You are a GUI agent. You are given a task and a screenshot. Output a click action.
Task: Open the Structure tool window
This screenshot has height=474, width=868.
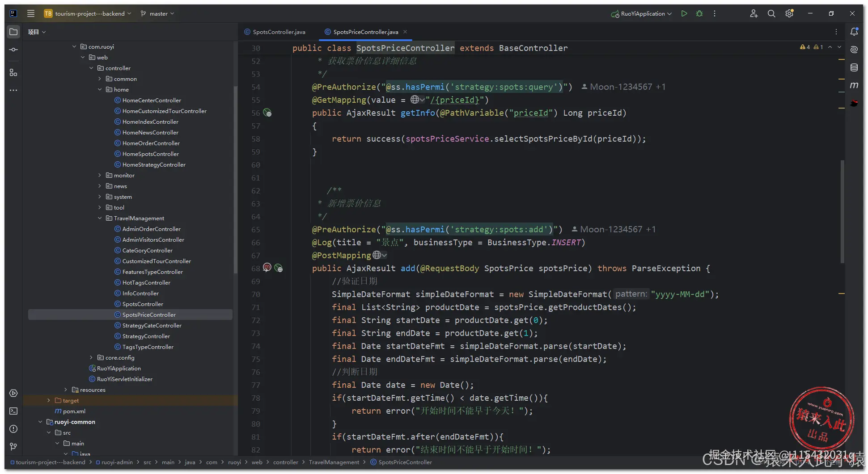click(13, 72)
